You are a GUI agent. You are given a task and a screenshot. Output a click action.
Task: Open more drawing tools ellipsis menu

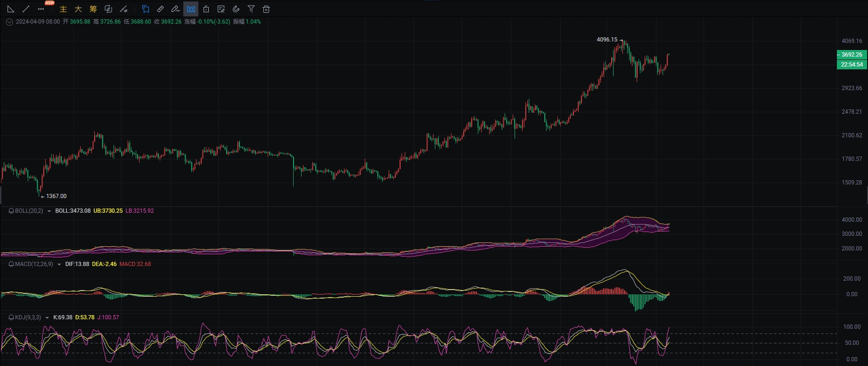41,9
